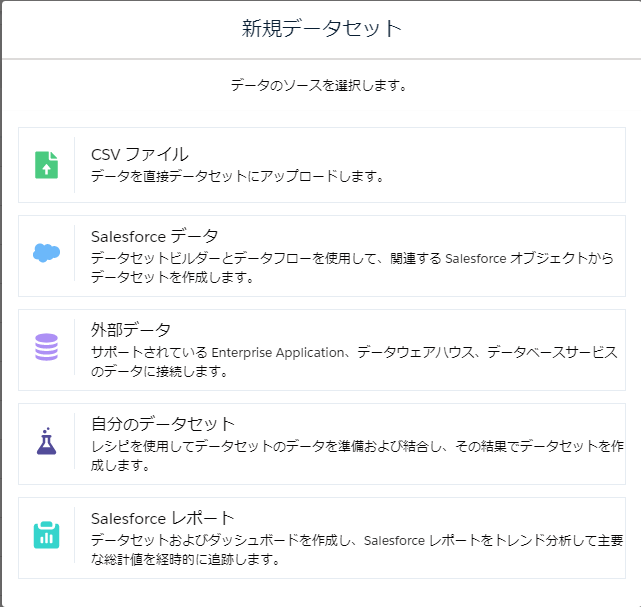
Task: Click the report trend analysis description text
Action: click(357, 550)
